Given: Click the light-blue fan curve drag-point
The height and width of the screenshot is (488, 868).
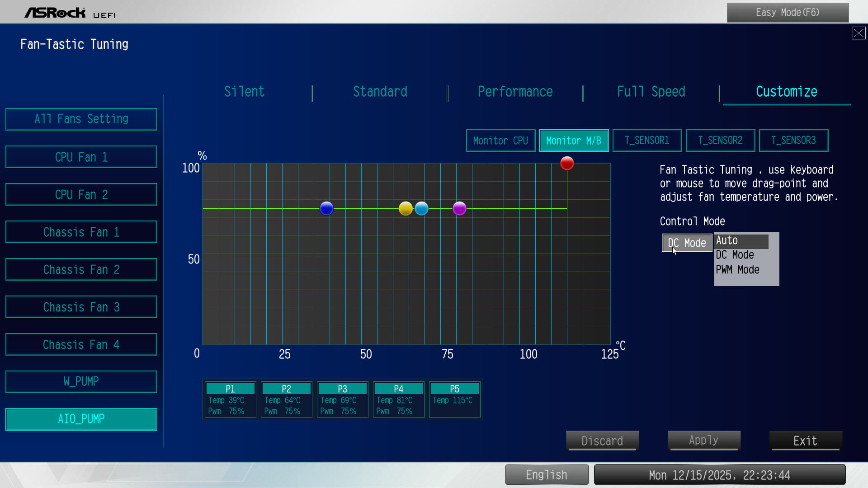Looking at the screenshot, I should pos(421,208).
